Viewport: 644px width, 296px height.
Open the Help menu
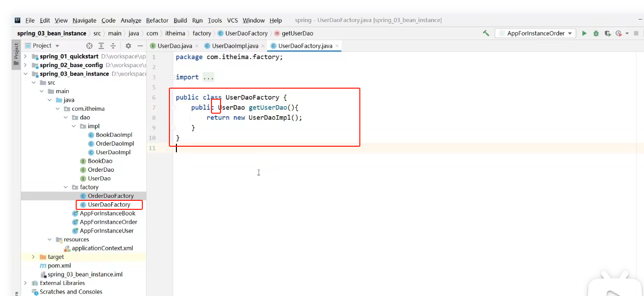[276, 21]
